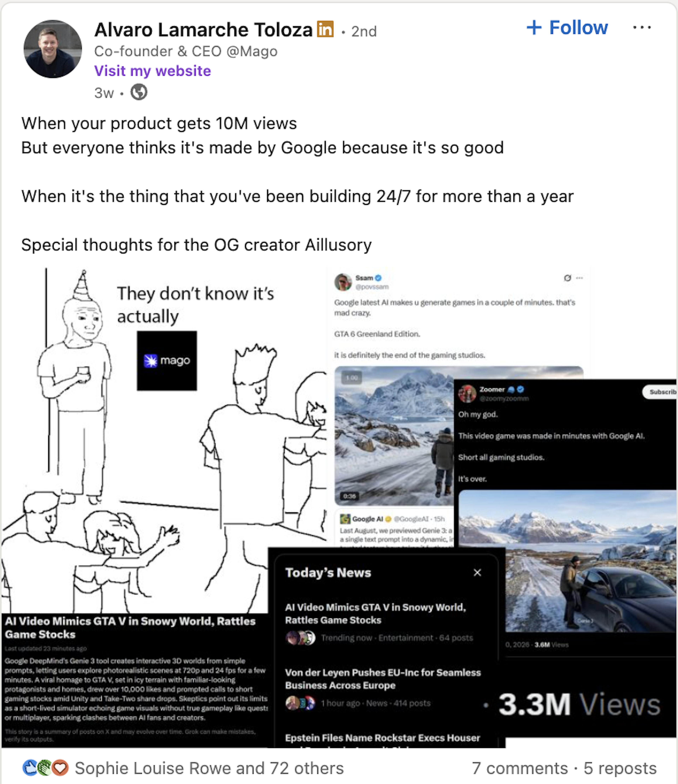678x784 pixels.
Task: Click the like reaction icon
Action: click(29, 768)
